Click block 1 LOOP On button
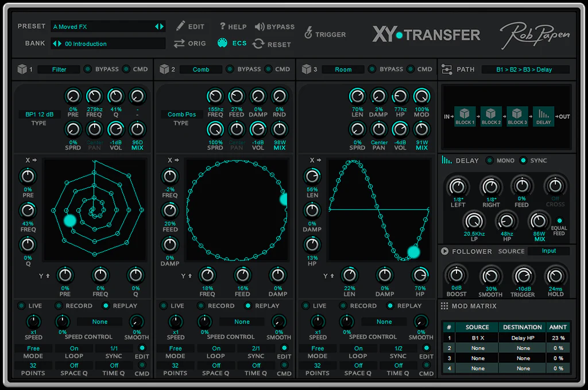The height and width of the screenshot is (390, 588). [74, 348]
